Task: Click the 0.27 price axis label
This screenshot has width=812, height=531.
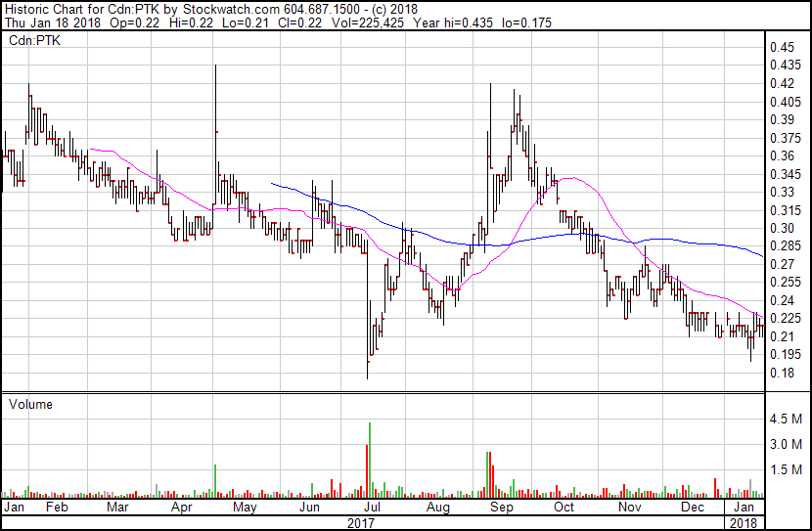Action: pyautogui.click(x=782, y=264)
